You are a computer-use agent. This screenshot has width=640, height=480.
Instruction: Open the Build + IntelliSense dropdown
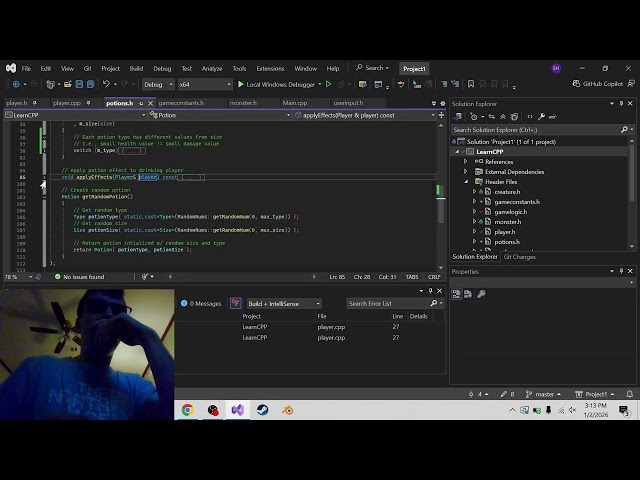(x=284, y=304)
